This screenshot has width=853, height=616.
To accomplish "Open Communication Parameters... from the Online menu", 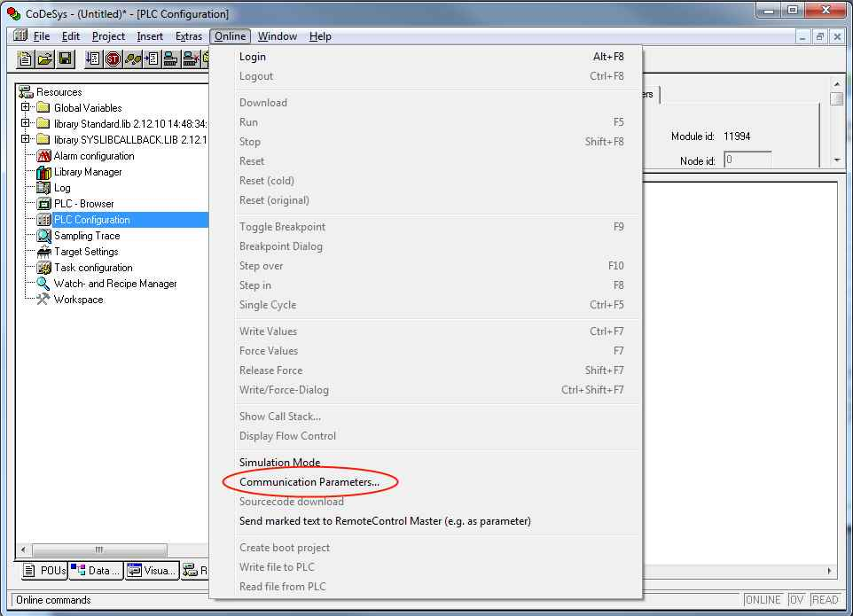I will click(426, 481).
